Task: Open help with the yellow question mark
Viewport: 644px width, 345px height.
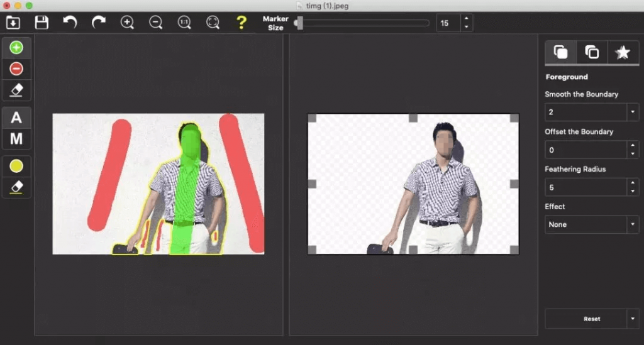Action: pyautogui.click(x=241, y=22)
